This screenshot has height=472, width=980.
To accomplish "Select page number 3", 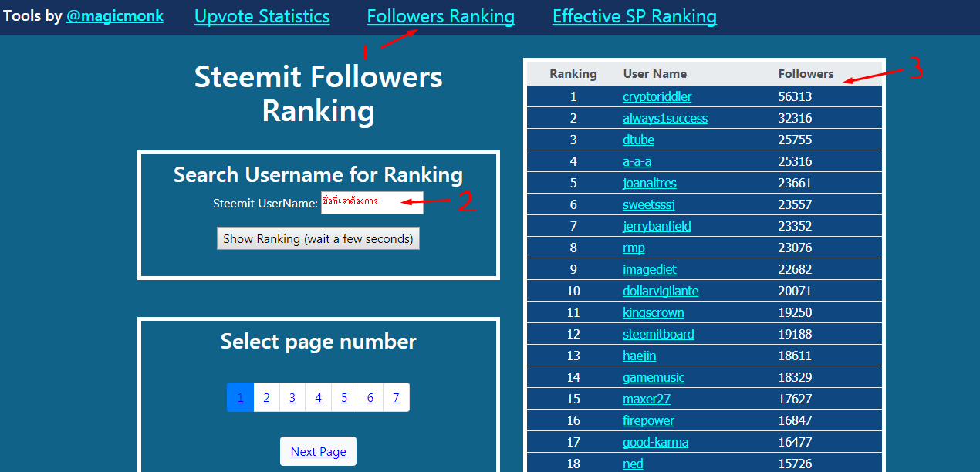I will (x=292, y=397).
